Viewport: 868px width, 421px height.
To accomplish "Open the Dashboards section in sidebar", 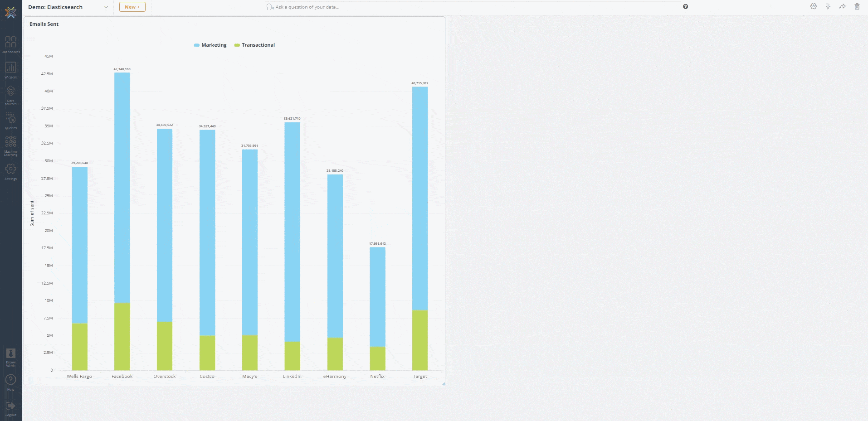I will [10, 44].
